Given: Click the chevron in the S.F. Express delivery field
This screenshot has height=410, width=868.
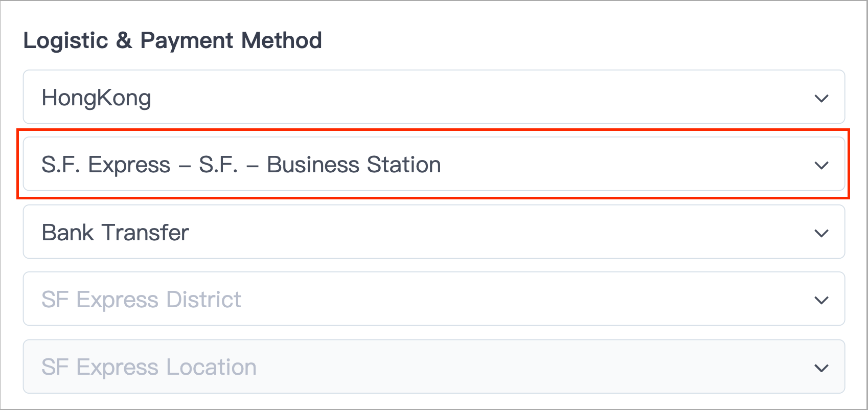Looking at the screenshot, I should (x=821, y=166).
